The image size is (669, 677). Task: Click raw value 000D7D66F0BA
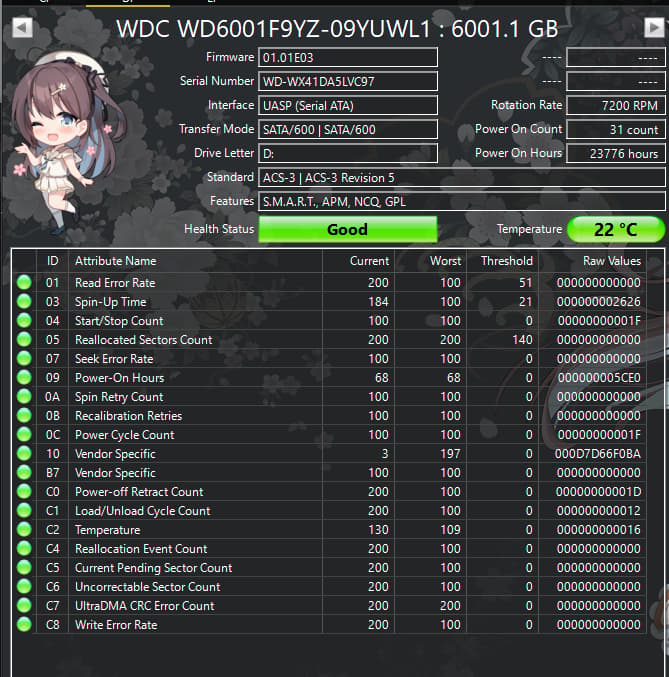click(x=598, y=454)
